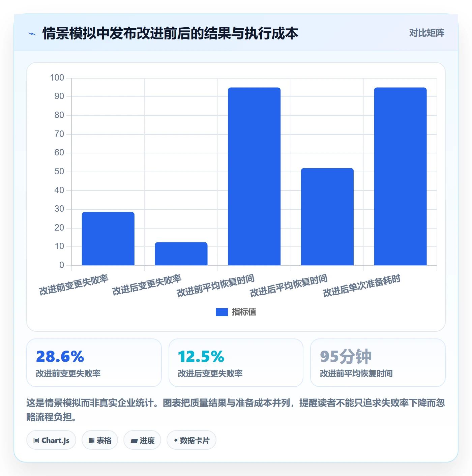Image resolution: width=472 pixels, height=476 pixels.
Task: Select the 95分钟 data card value
Action: 346,357
